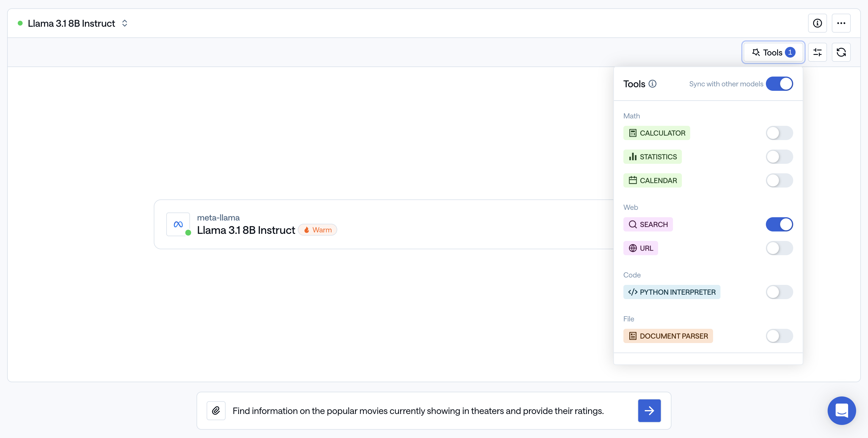
Task: Click the STATISTICS tool tag
Action: (652, 157)
